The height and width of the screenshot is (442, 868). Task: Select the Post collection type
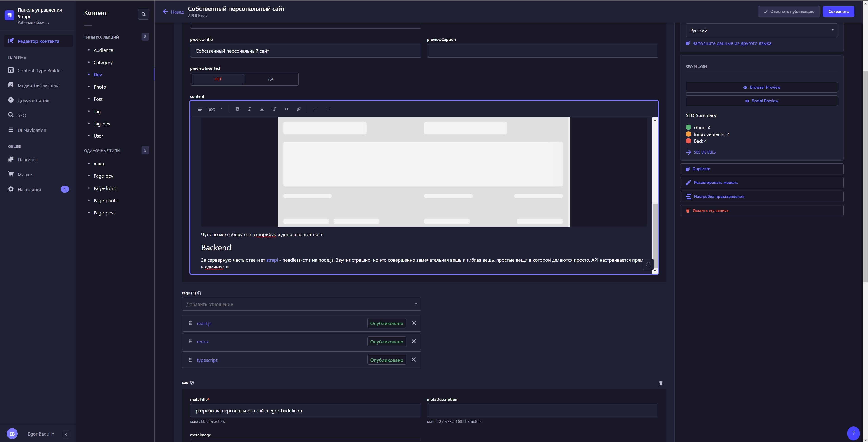98,99
